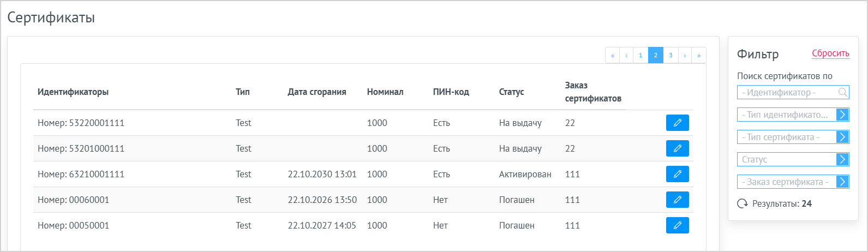Select text Номер: 00060001
The image size is (868, 252).
click(x=73, y=200)
